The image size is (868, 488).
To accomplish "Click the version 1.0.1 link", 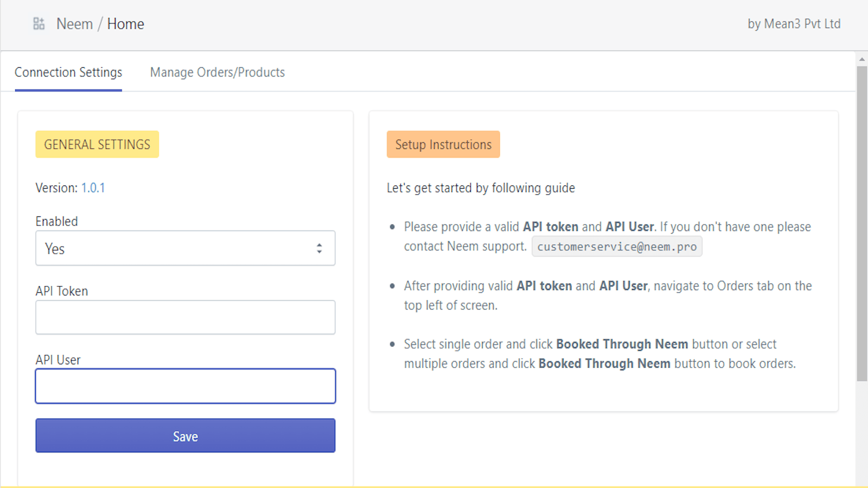I will coord(93,188).
